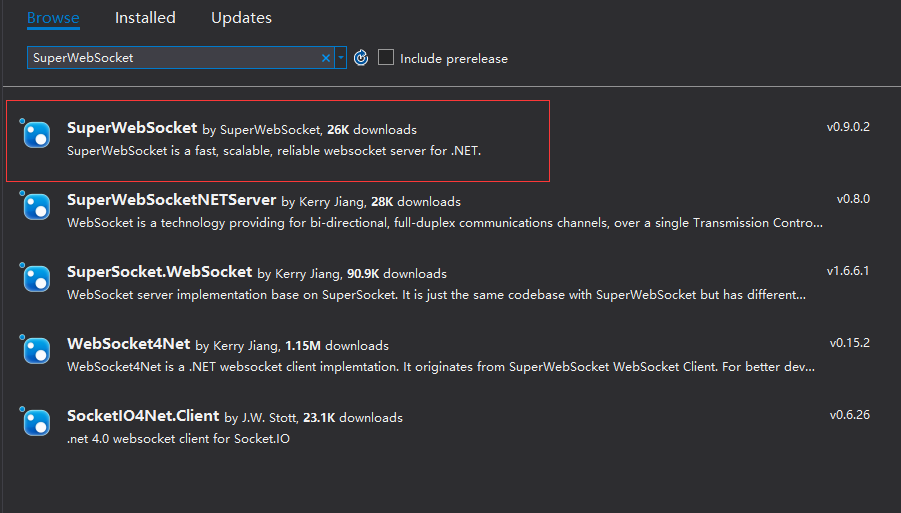This screenshot has width=901, height=513.
Task: Click the '90.9K downloads' text
Action: pyautogui.click(x=397, y=274)
